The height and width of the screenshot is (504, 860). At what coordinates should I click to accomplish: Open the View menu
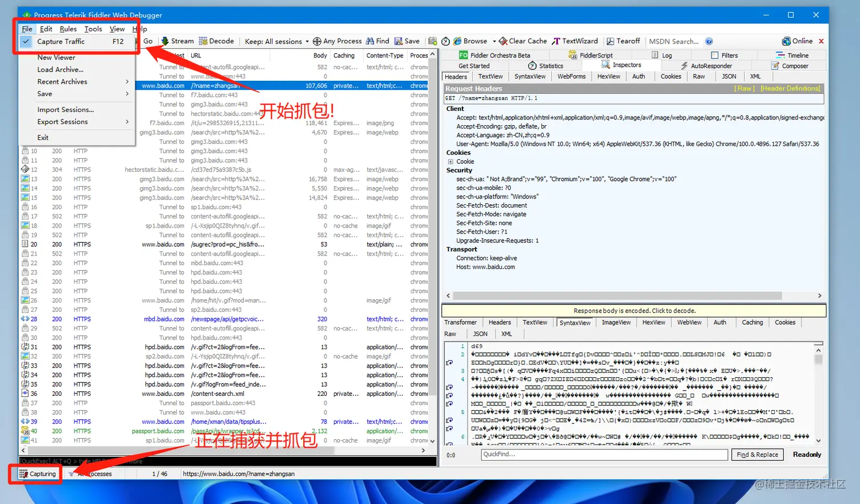pyautogui.click(x=117, y=29)
